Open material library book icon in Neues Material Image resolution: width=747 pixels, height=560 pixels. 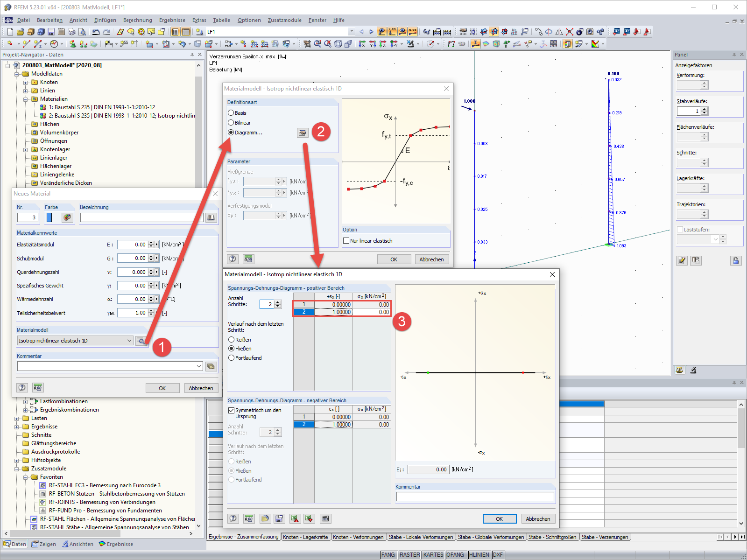[211, 217]
